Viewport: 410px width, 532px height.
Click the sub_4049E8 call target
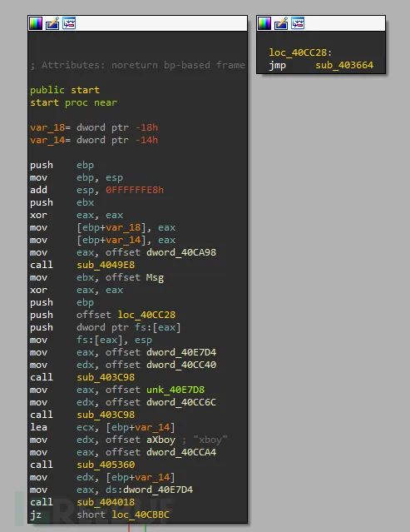click(106, 265)
